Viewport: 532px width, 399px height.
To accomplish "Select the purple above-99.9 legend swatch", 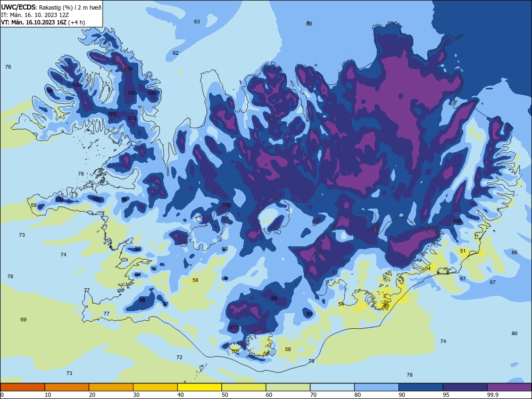I will point(509,387).
